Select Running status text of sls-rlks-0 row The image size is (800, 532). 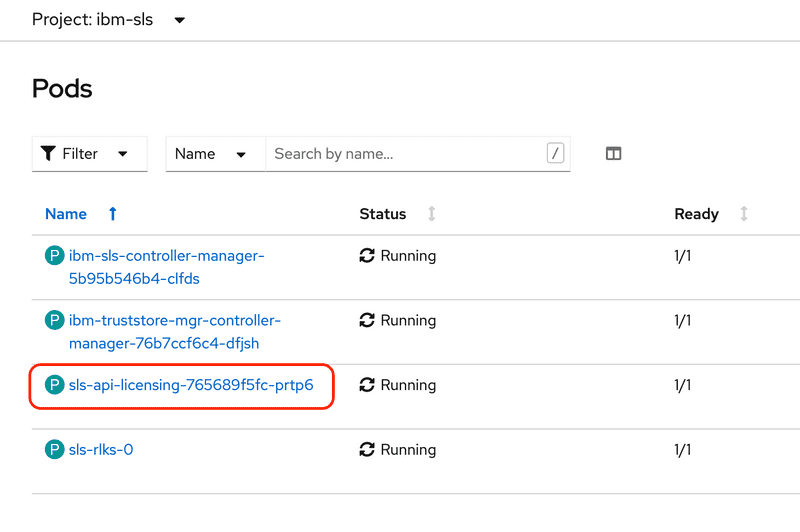click(x=408, y=450)
